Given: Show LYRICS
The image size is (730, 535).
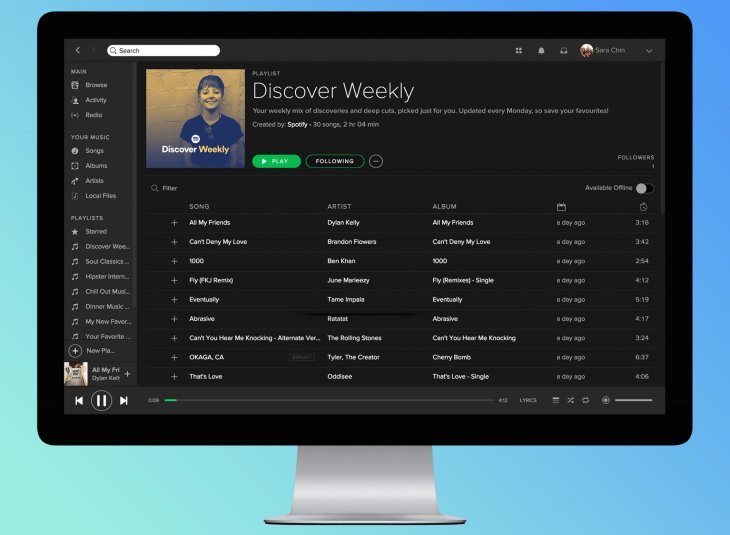Looking at the screenshot, I should point(528,400).
